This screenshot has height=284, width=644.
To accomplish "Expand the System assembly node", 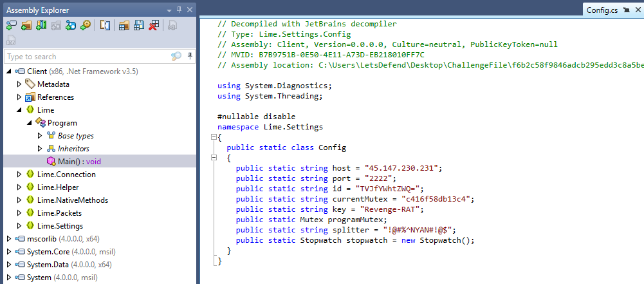I will [x=8, y=278].
